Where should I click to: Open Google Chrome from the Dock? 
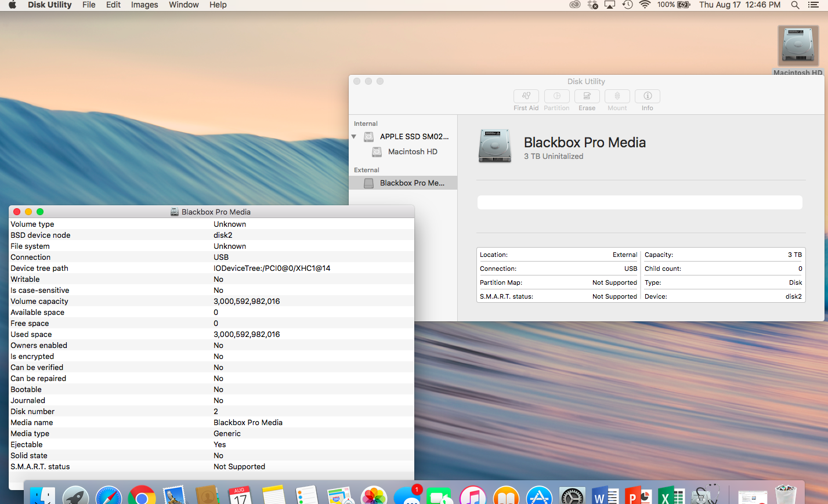pyautogui.click(x=142, y=496)
